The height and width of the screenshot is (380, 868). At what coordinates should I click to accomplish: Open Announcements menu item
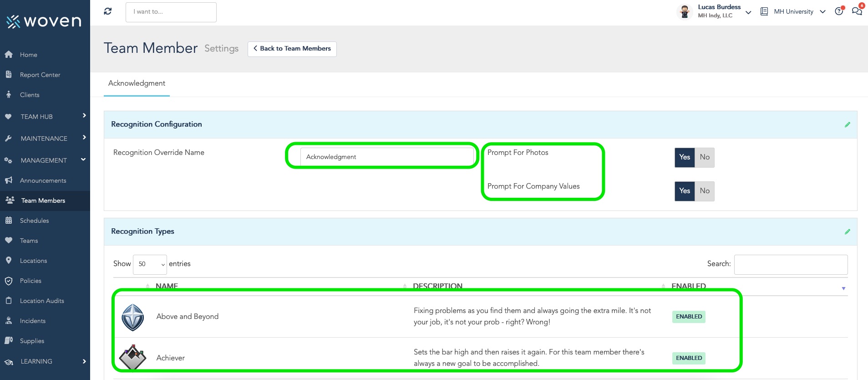[43, 180]
